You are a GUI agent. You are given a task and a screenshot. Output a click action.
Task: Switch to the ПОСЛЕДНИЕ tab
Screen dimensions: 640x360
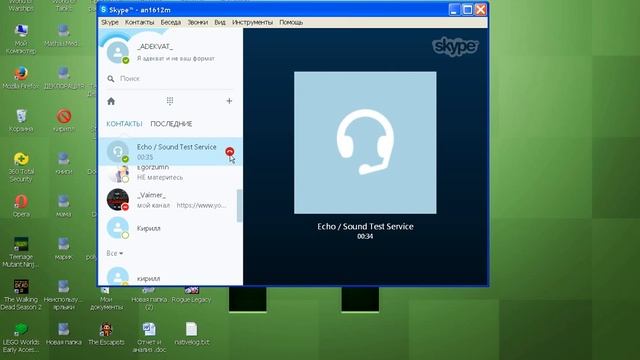click(171, 124)
